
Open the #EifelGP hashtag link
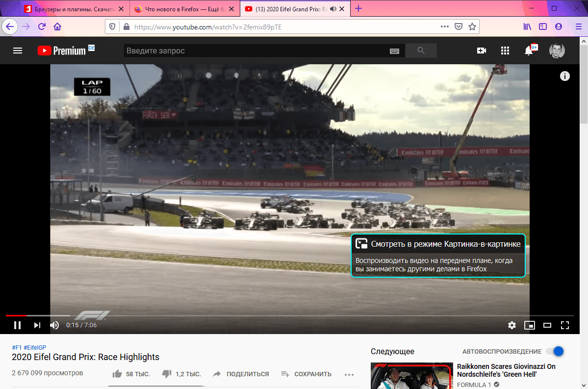[x=35, y=348]
